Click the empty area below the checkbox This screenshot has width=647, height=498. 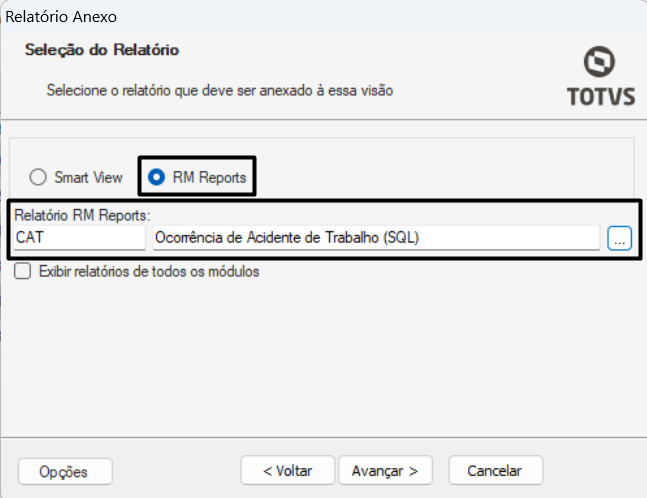[x=322, y=355]
